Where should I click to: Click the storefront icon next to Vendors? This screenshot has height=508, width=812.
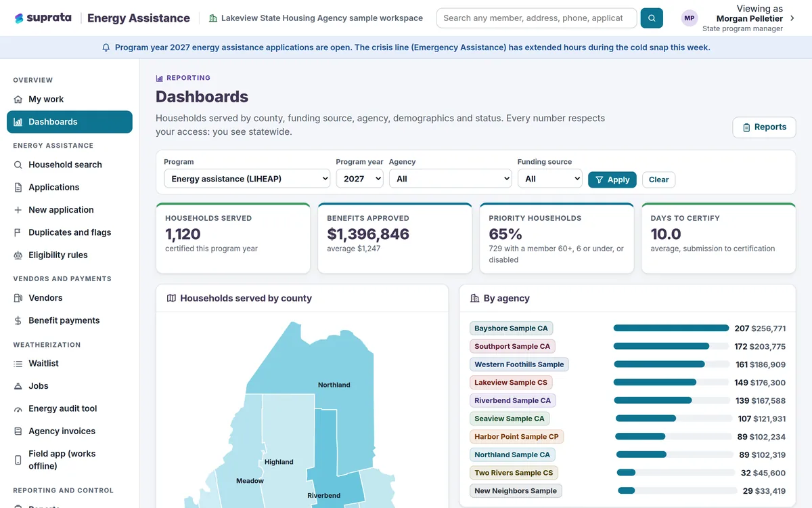tap(18, 298)
